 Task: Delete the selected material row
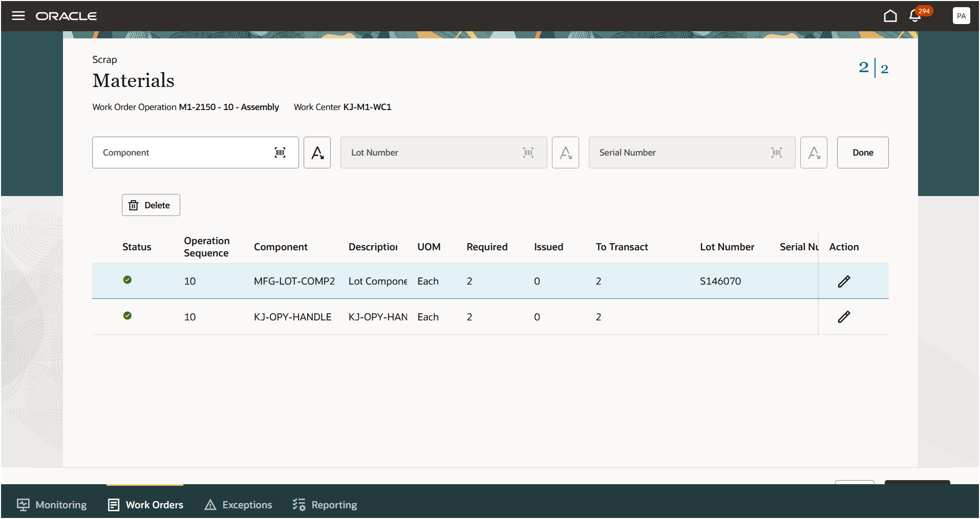click(x=151, y=205)
